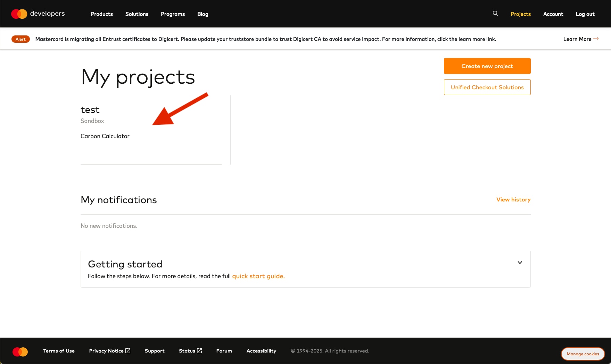611x364 pixels.
Task: Select the Projects tab in header
Action: 520,14
